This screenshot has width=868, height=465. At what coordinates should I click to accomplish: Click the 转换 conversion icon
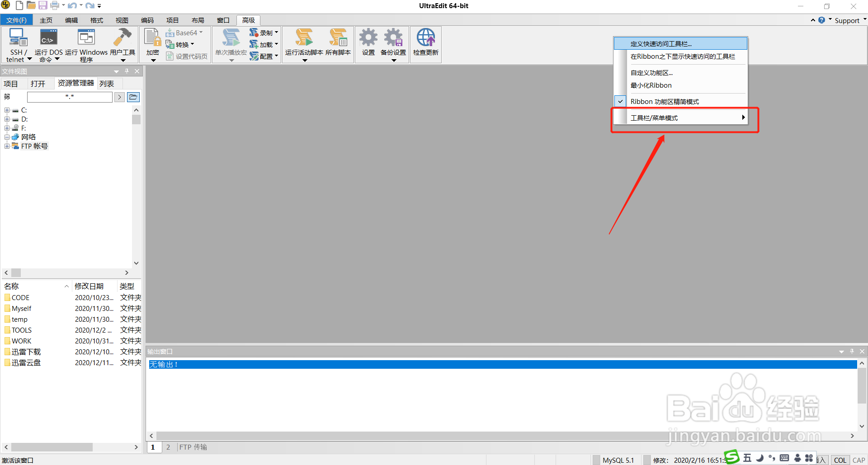tap(170, 44)
